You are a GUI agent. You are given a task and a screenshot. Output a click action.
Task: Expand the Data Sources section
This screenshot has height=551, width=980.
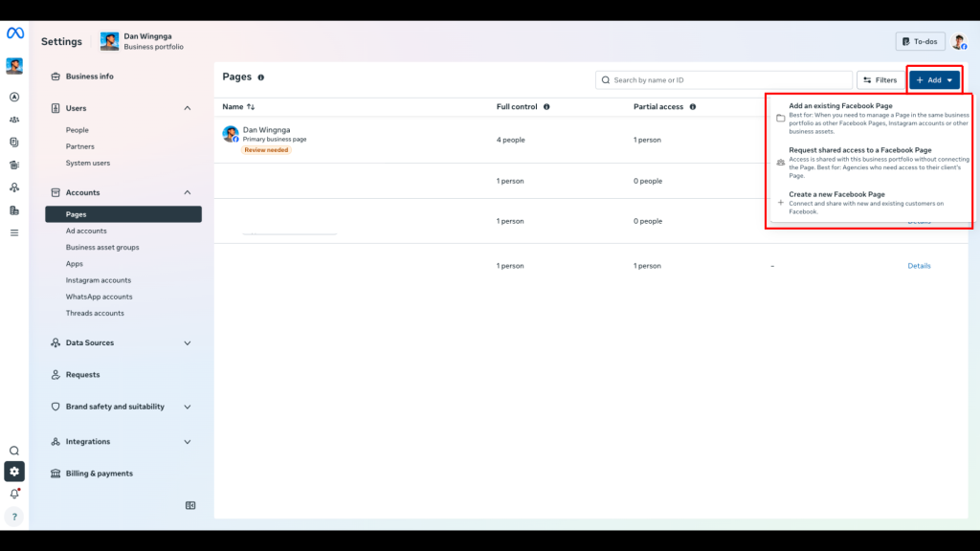187,343
